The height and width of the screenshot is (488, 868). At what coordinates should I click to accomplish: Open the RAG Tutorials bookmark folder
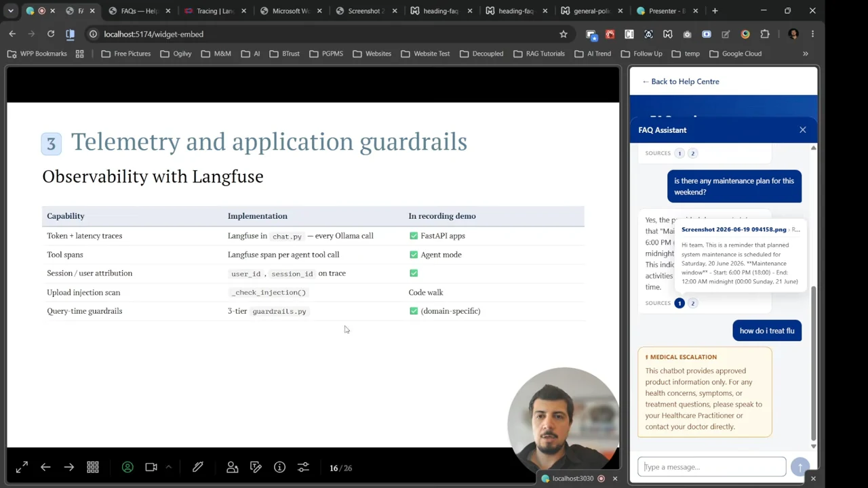539,54
